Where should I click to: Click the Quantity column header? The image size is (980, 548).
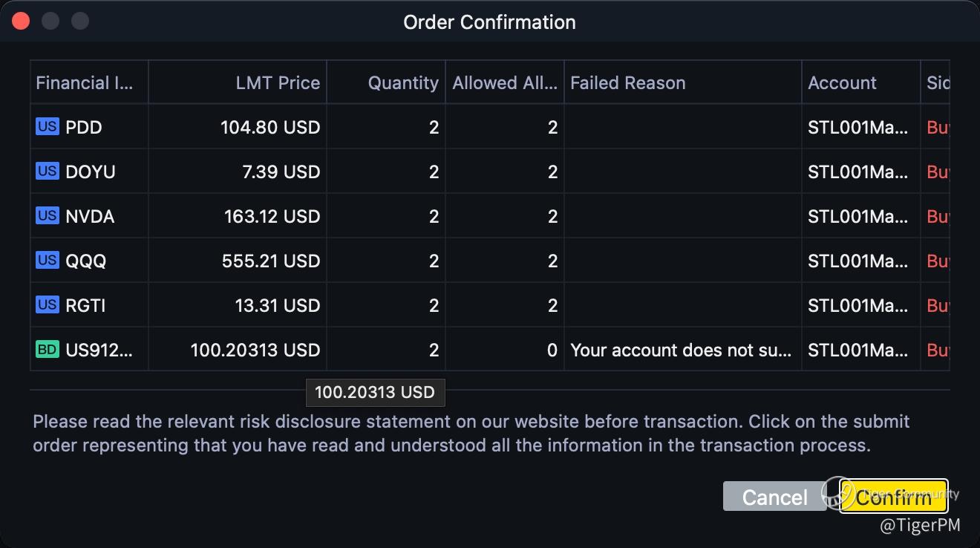(x=403, y=82)
